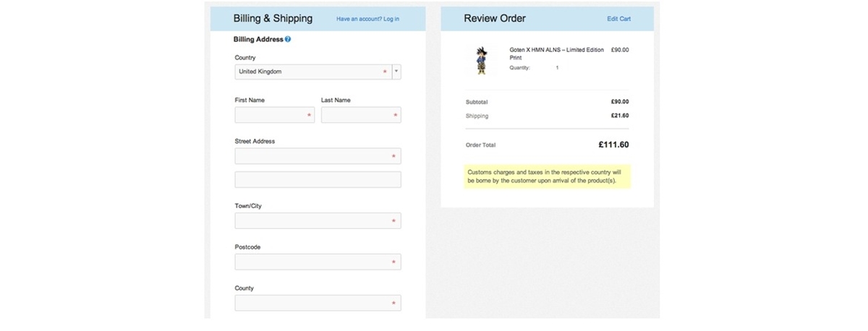The height and width of the screenshot is (331, 868).
Task: Open the United Kingdom country selector
Action: click(x=312, y=72)
